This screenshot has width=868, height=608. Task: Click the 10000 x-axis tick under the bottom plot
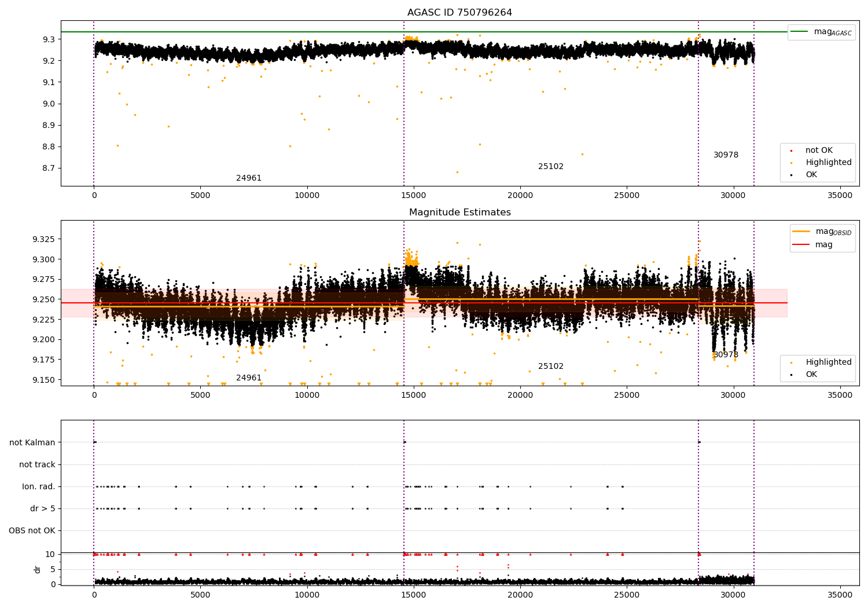tap(307, 595)
